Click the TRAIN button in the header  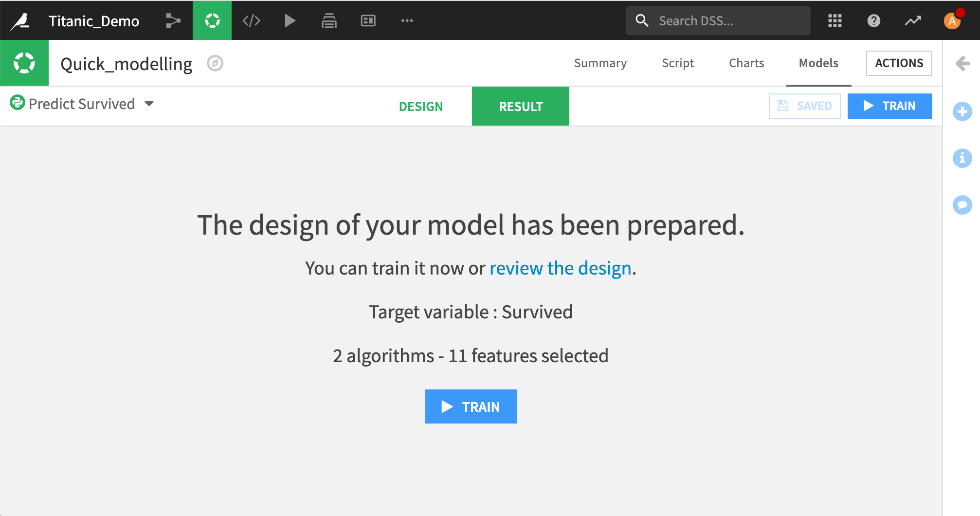click(890, 106)
